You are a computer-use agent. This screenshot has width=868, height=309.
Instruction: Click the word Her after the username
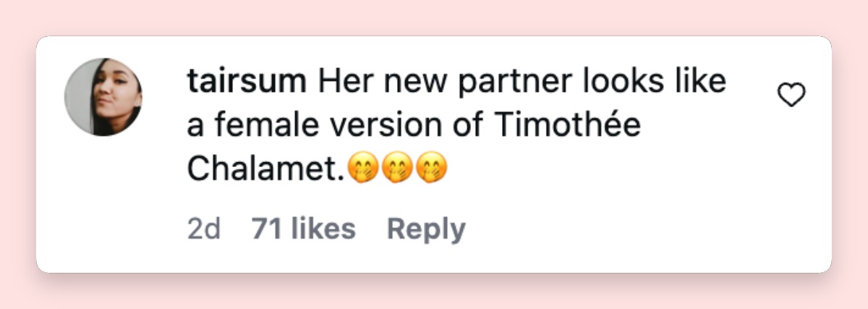coord(341,82)
